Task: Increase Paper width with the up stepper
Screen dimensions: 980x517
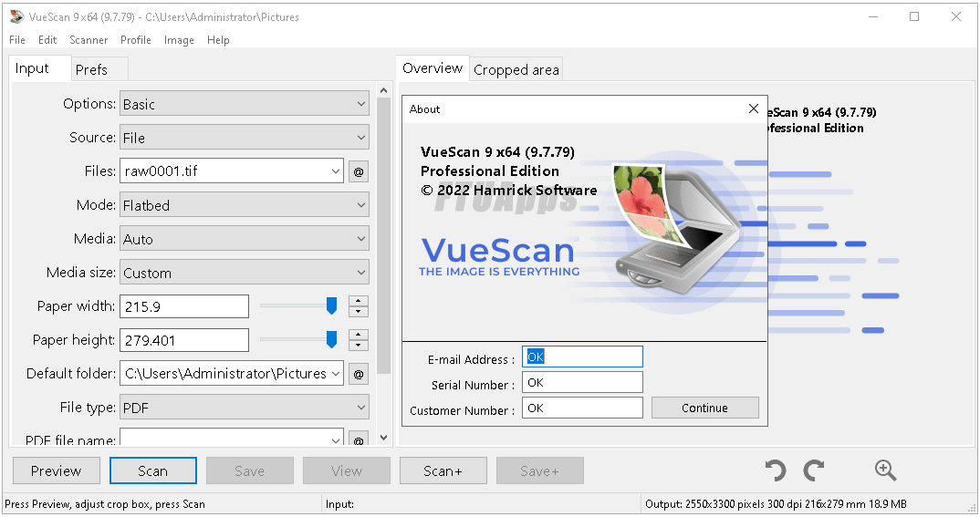Action: tap(358, 301)
